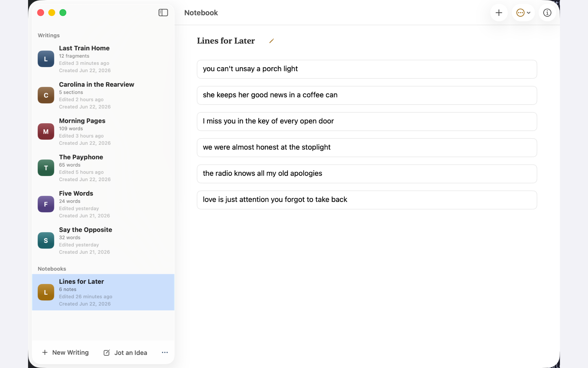Click '32 words' under Say the Opposite
The width and height of the screenshot is (588, 368).
70,237
